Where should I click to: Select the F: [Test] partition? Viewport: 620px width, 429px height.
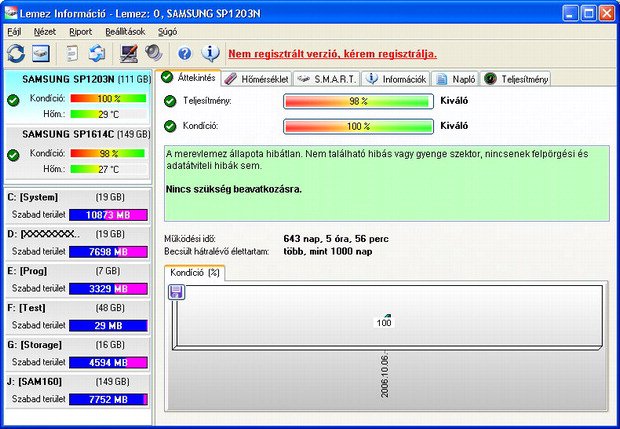click(x=78, y=316)
